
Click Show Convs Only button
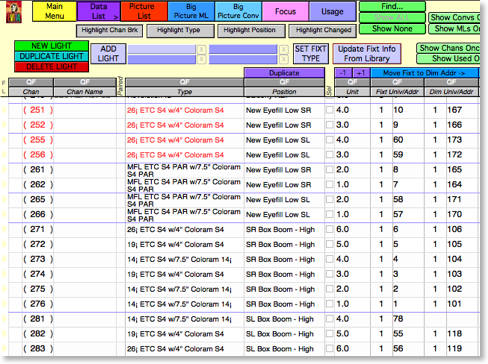(455, 18)
